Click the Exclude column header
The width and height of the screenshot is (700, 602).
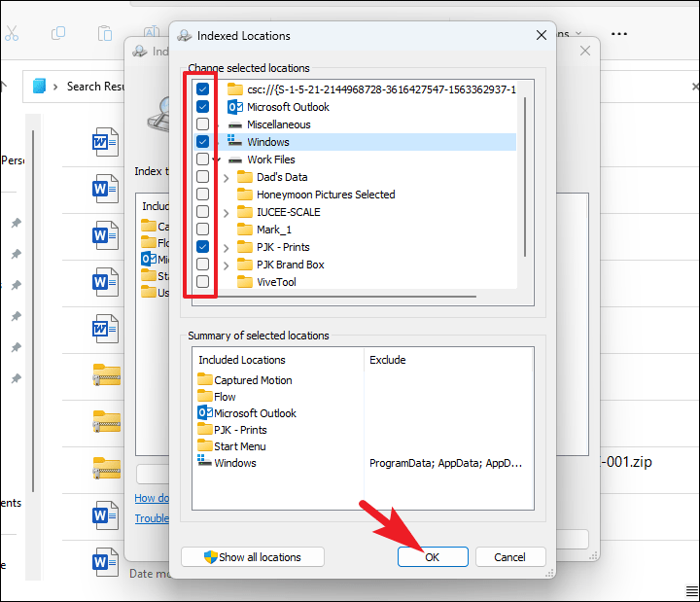pos(388,360)
